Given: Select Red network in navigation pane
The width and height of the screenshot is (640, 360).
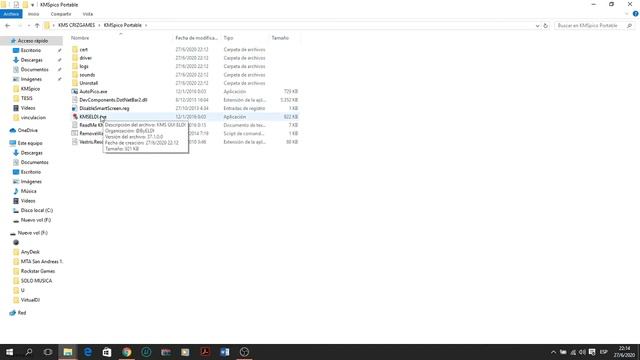Looking at the screenshot, I should coord(22,313).
